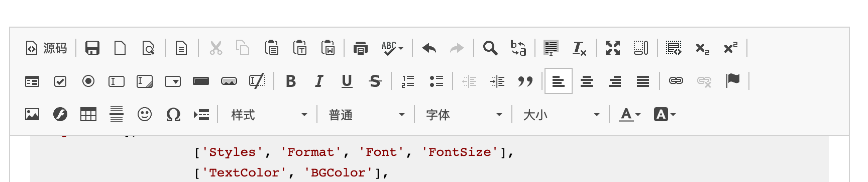This screenshot has height=182, width=868.
Task: Toggle italic formatting
Action: 319,81
